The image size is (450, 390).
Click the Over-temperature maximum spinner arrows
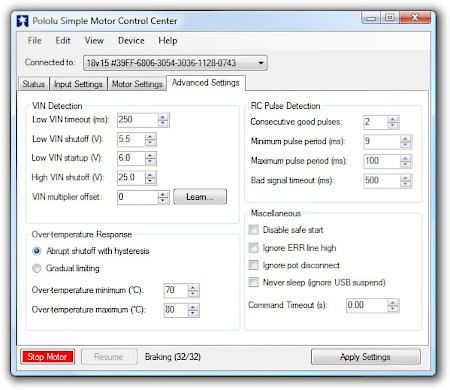click(193, 310)
